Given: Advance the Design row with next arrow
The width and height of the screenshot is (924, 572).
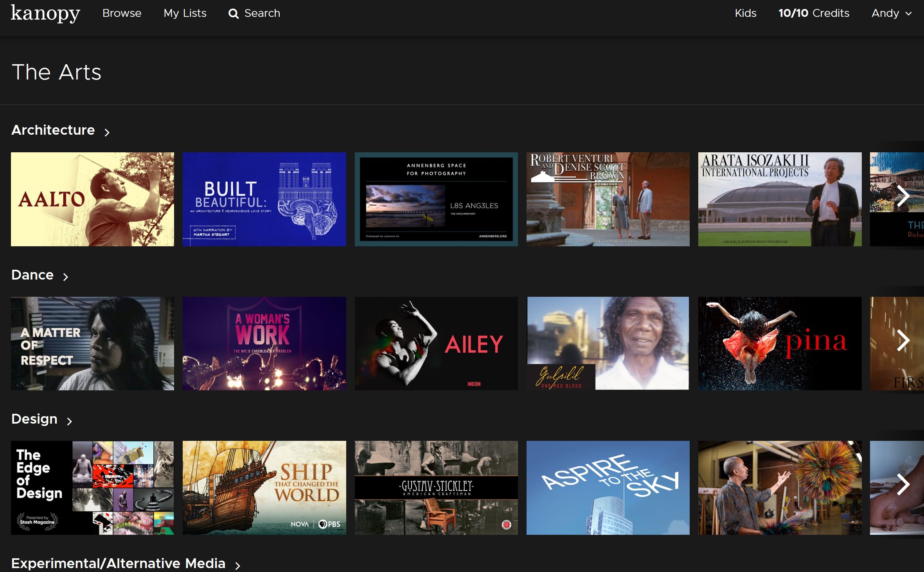Looking at the screenshot, I should click(x=903, y=484).
